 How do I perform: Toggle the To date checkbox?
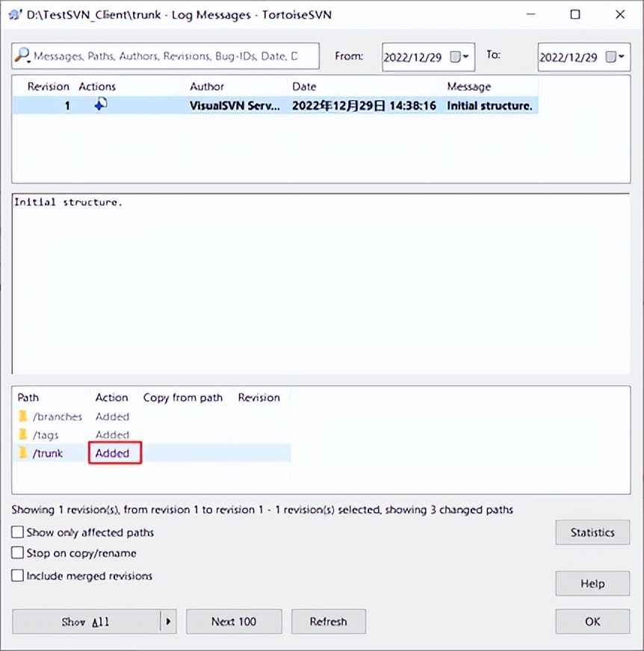coord(611,57)
